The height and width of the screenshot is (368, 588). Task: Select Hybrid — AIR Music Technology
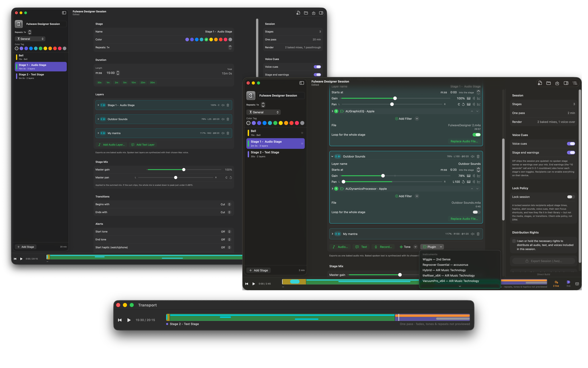444,270
